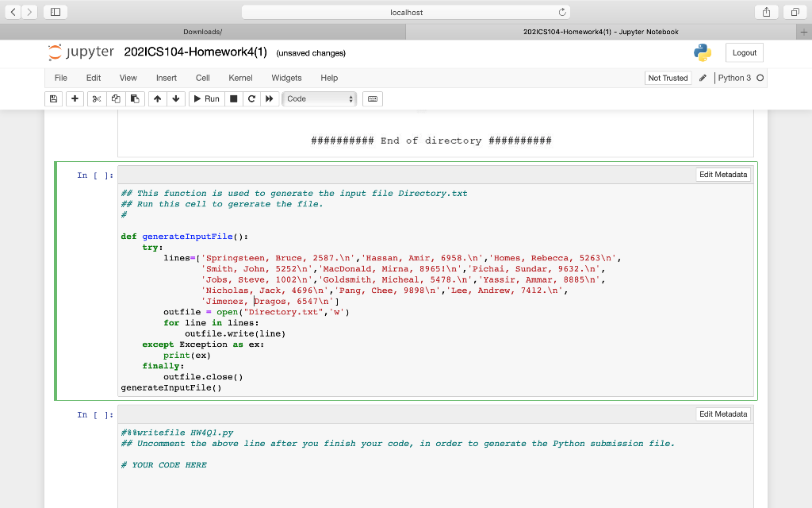
Task: Open the Safari share icon
Action: [767, 12]
